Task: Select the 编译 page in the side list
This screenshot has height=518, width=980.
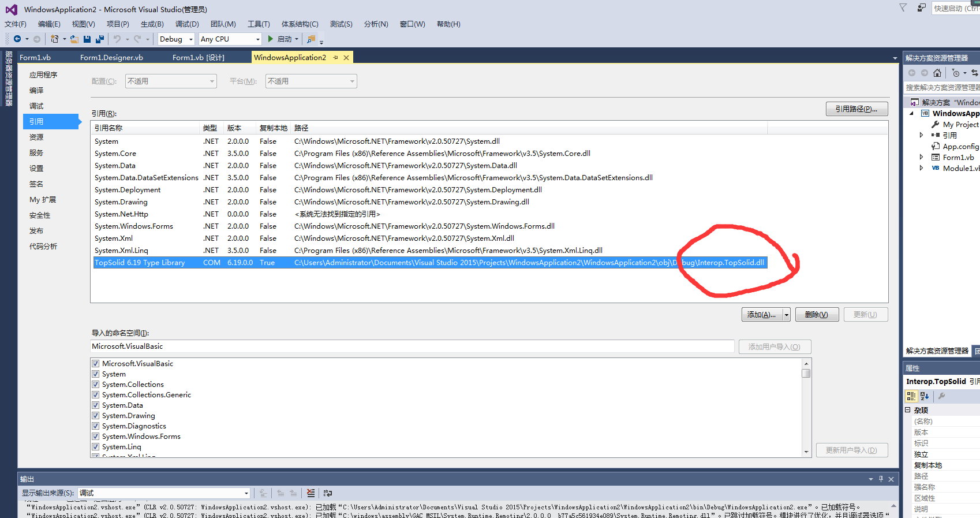Action: click(x=36, y=90)
